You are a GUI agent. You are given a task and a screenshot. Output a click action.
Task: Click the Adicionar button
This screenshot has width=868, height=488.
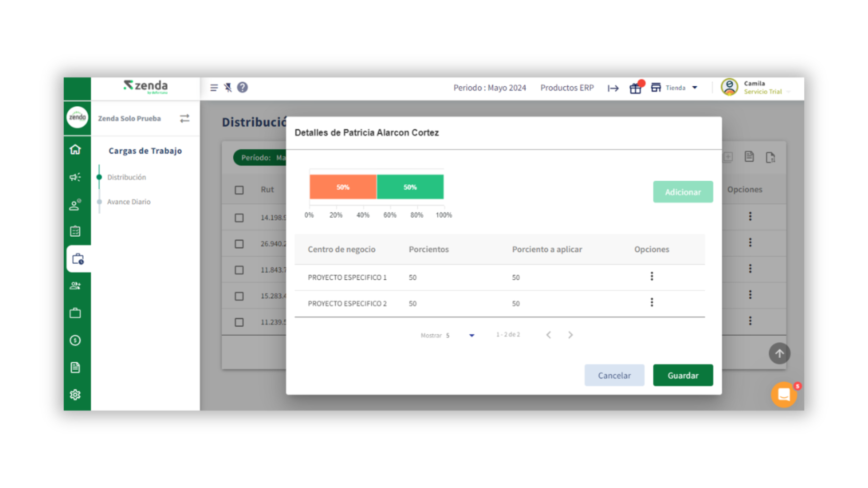[683, 192]
